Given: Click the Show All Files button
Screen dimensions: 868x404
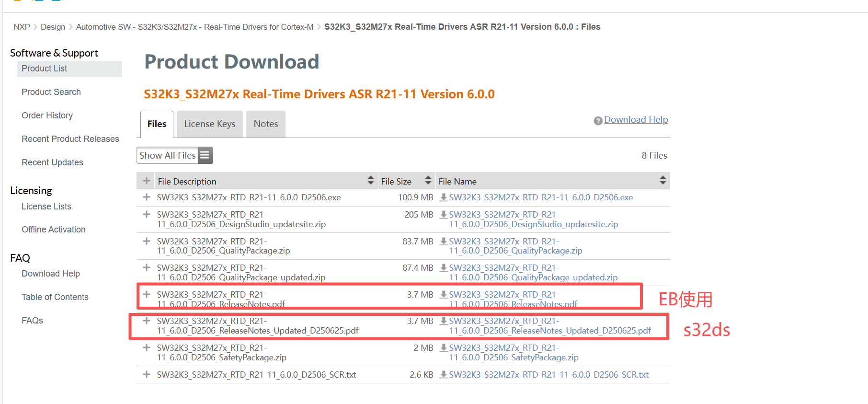Looking at the screenshot, I should click(x=175, y=155).
